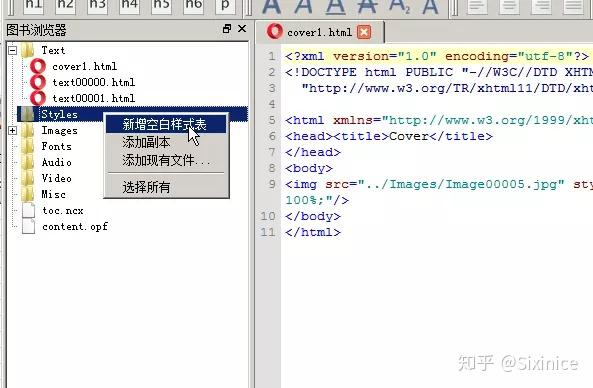The width and height of the screenshot is (593, 388).
Task: Select the Styles folder
Action: [59, 114]
